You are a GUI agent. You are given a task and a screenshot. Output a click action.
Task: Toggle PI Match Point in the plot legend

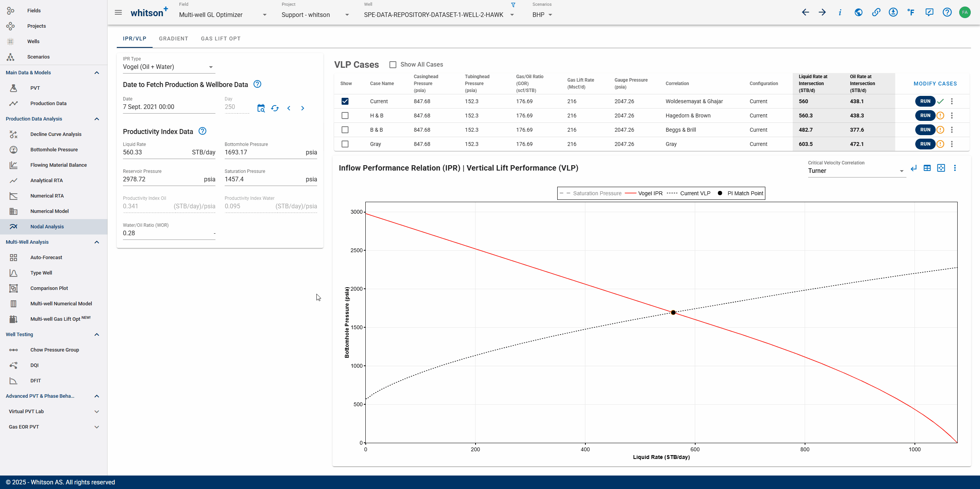(x=740, y=193)
